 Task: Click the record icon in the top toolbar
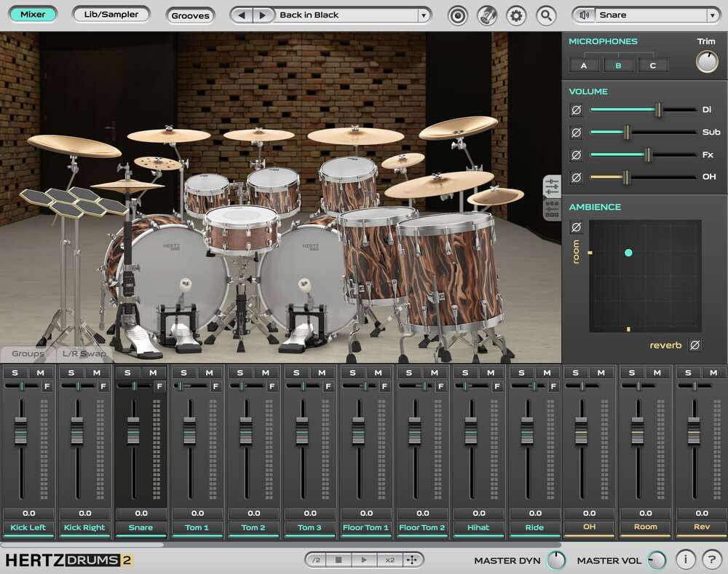click(459, 15)
